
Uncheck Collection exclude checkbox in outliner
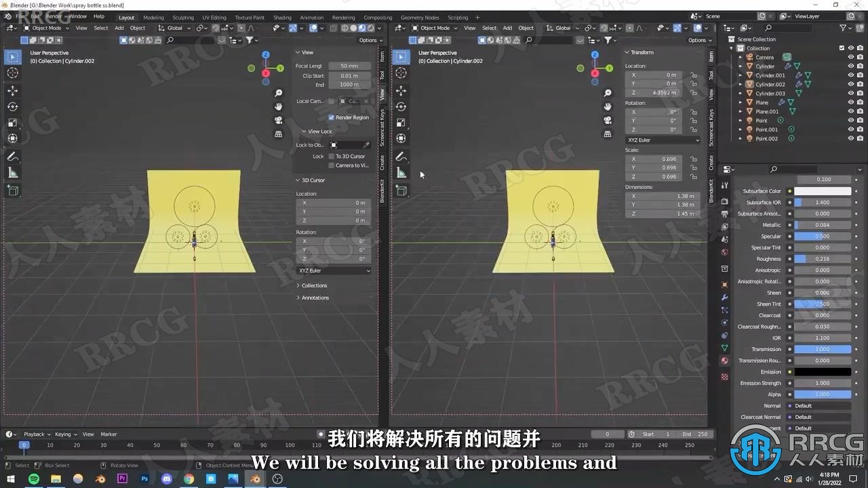click(x=842, y=48)
